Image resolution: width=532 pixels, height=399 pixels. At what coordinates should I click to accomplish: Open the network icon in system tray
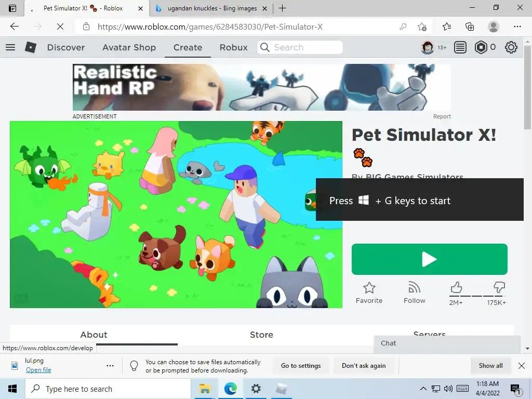pos(436,389)
